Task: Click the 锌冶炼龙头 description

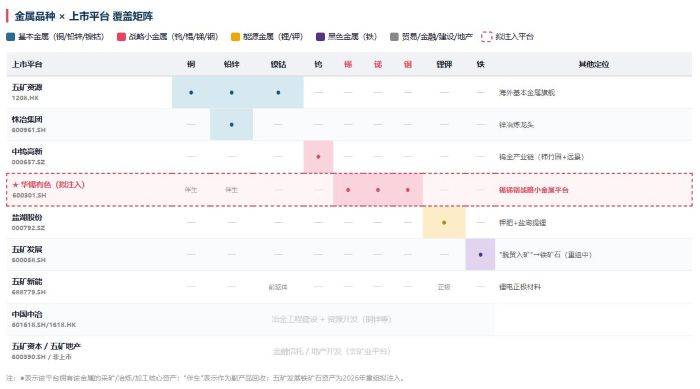Action: [516, 125]
